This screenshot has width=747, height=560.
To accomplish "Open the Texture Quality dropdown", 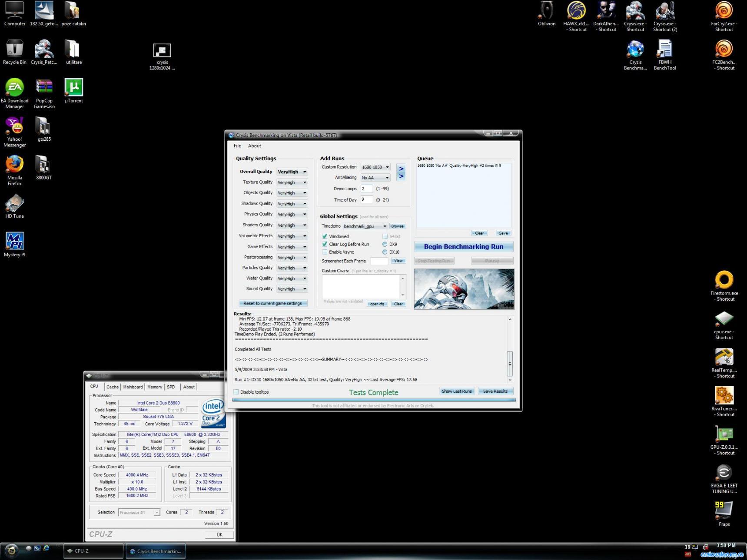I will [292, 182].
